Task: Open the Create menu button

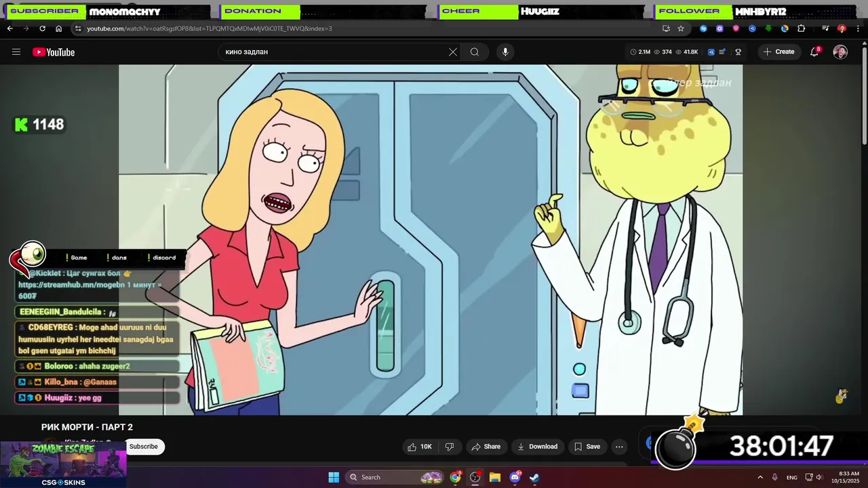Action: [778, 52]
